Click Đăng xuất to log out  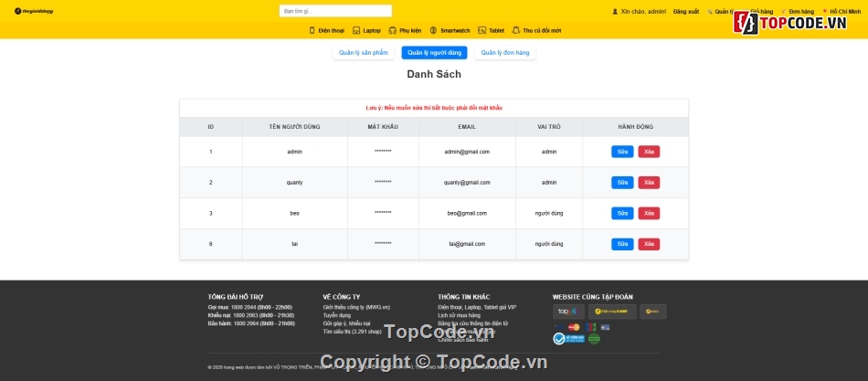[x=686, y=12]
